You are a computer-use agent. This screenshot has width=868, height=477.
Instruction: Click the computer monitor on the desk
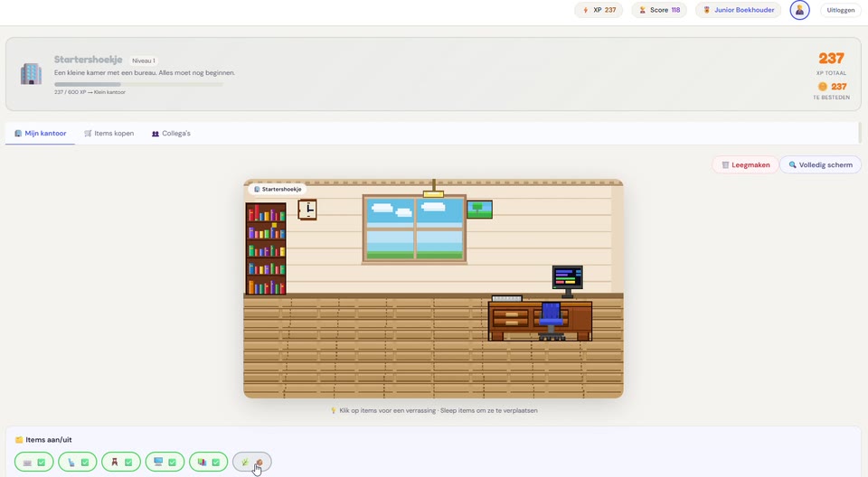click(568, 281)
